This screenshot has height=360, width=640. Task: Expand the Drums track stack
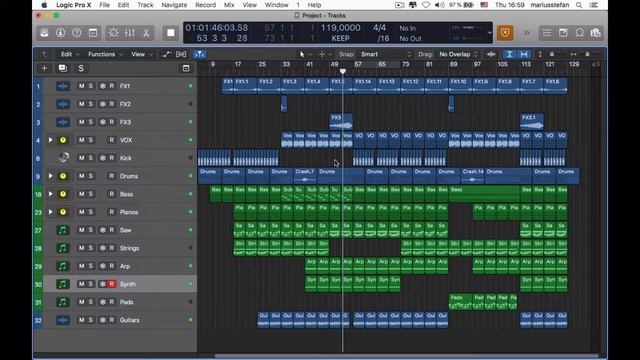tap(51, 176)
